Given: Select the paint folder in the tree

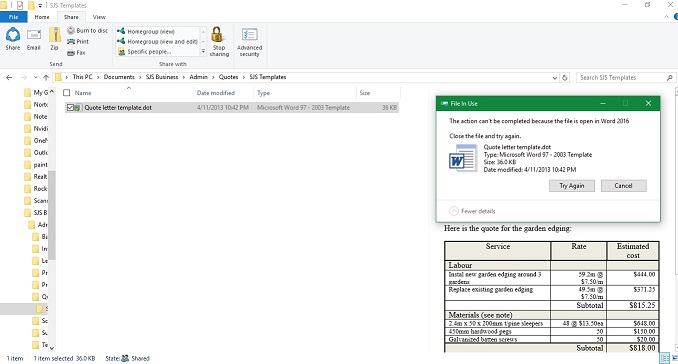Looking at the screenshot, I should (x=36, y=165).
